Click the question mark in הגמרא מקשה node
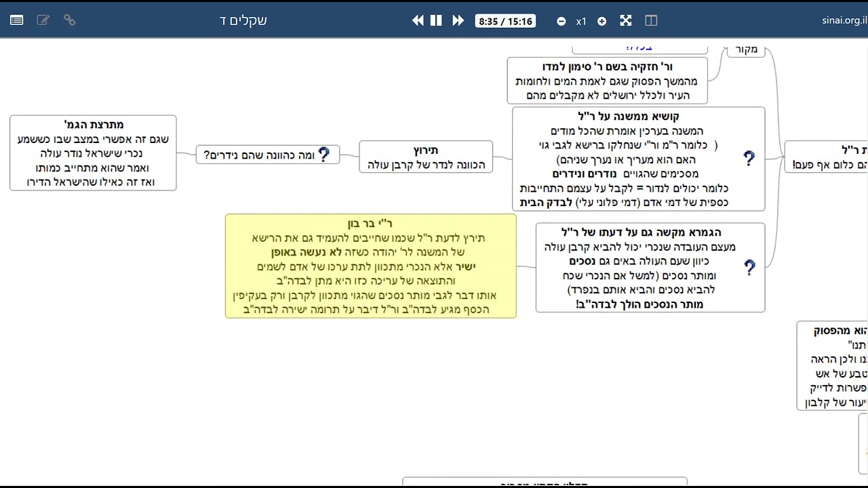Image resolution: width=868 pixels, height=488 pixels. pyautogui.click(x=749, y=267)
